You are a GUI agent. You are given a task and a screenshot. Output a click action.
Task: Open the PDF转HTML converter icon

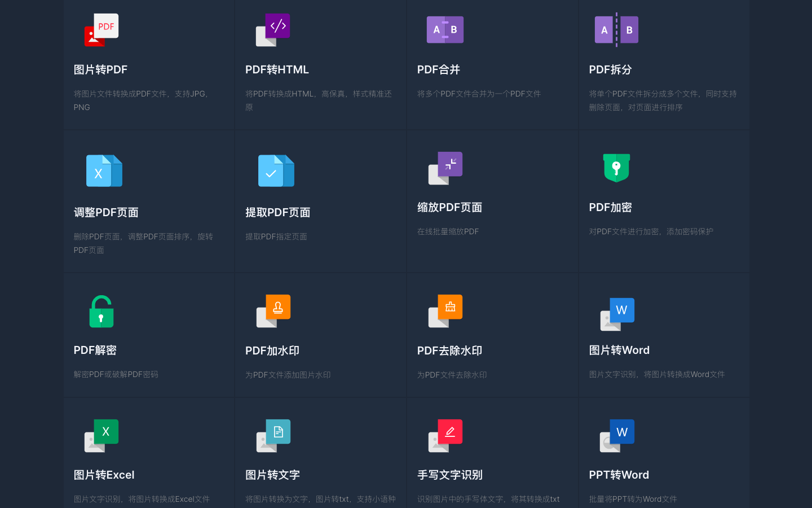[273, 28]
